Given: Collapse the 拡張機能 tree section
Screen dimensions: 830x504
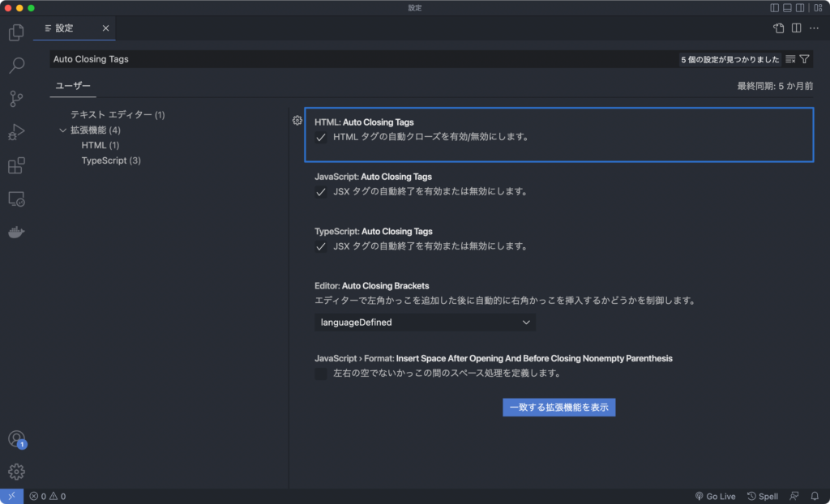Looking at the screenshot, I should tap(63, 130).
